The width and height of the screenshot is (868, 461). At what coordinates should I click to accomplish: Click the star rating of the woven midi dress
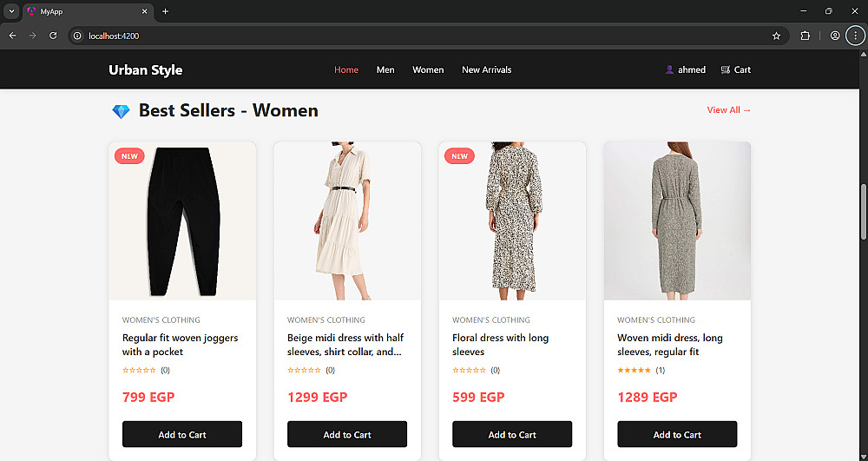click(x=634, y=371)
